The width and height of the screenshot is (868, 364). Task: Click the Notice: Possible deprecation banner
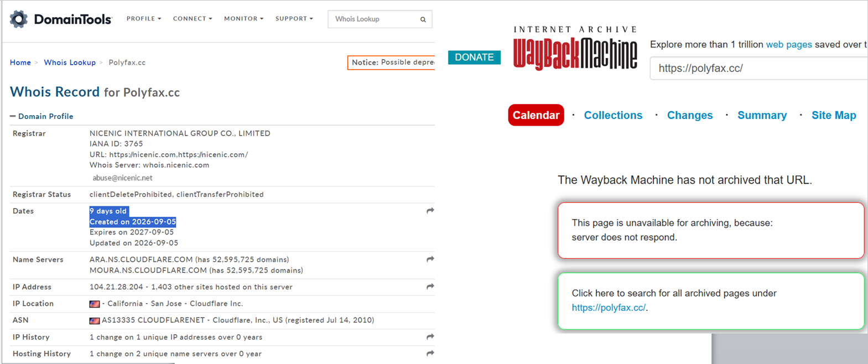(391, 63)
